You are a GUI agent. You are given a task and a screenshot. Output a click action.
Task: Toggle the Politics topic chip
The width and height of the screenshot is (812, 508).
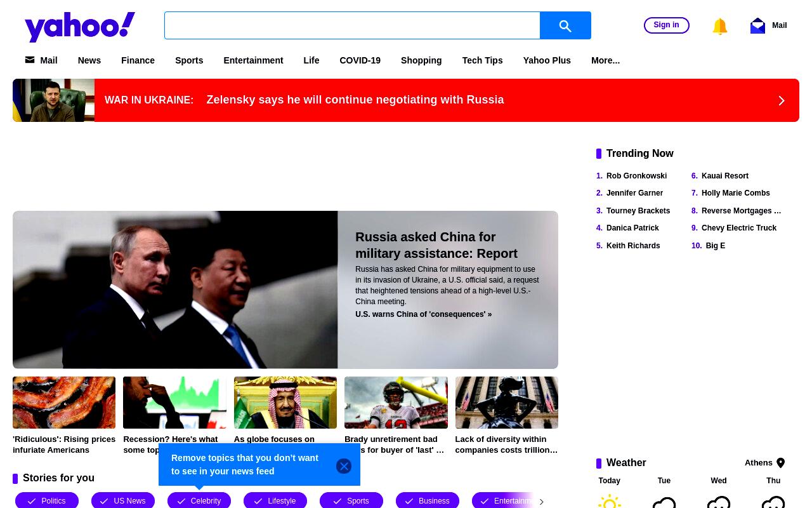47,500
